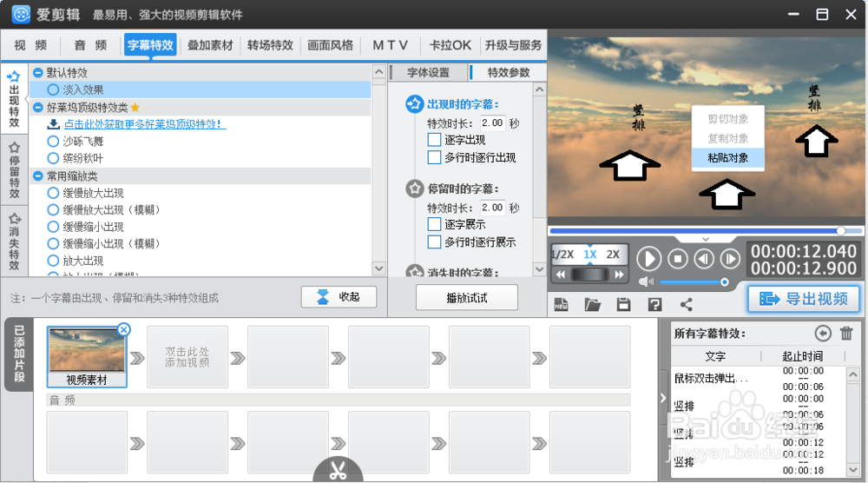The height and width of the screenshot is (483, 868).
Task: Enable 逐字展示 checkbox
Action: pos(435,224)
